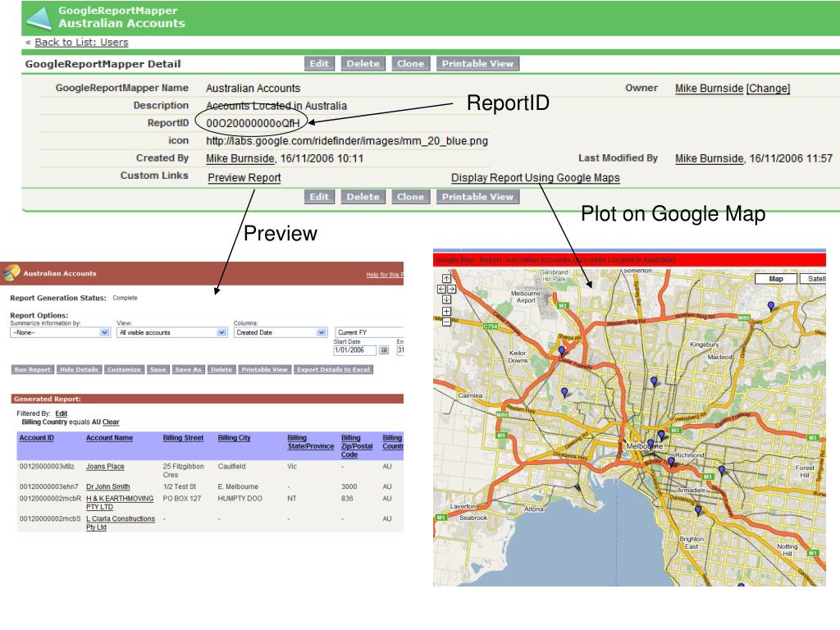The height and width of the screenshot is (630, 840).
Task: Open the Help for this Page link
Action: pyautogui.click(x=385, y=275)
